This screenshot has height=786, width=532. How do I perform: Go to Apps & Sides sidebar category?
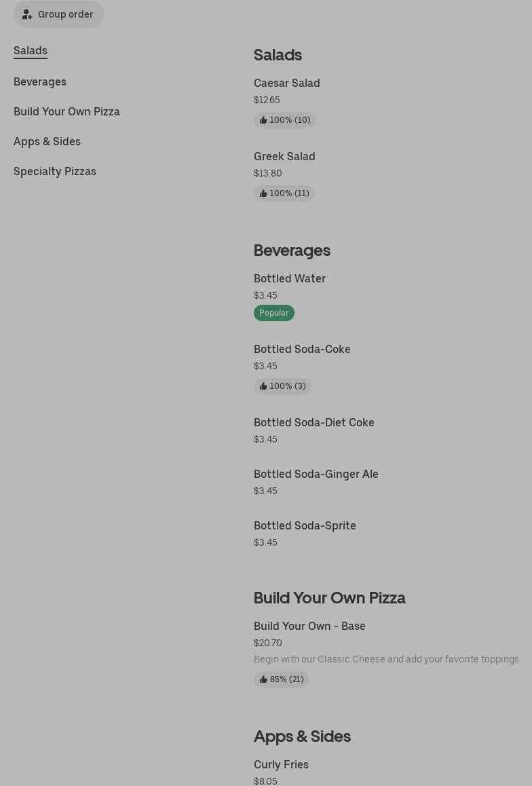47,141
